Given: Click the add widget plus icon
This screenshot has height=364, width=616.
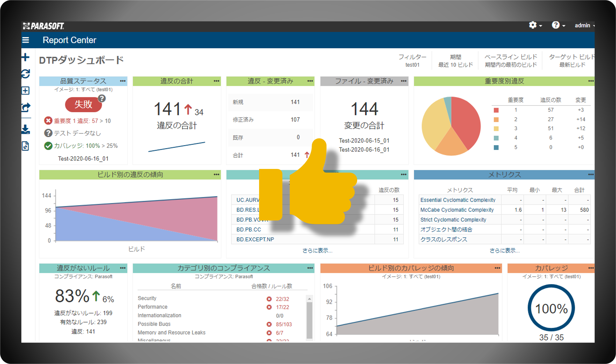Looking at the screenshot, I should 25,57.
